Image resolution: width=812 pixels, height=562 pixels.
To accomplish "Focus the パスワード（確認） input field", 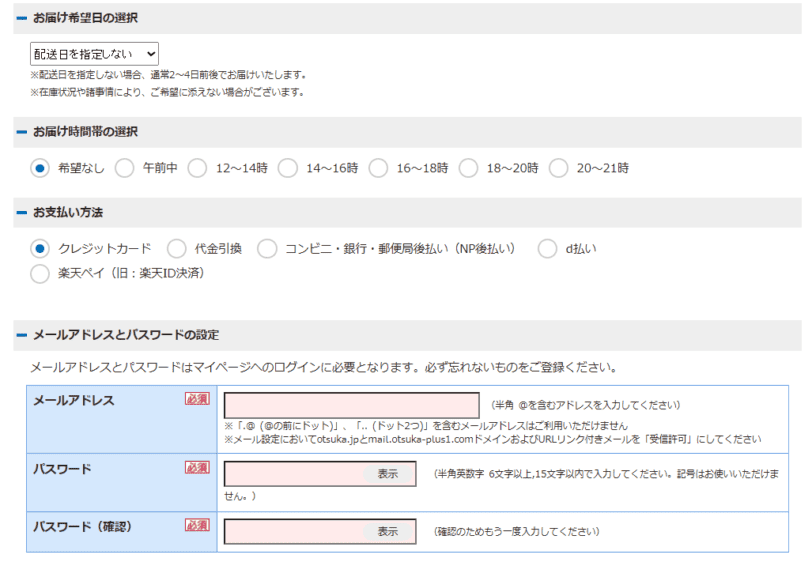I will 320,531.
